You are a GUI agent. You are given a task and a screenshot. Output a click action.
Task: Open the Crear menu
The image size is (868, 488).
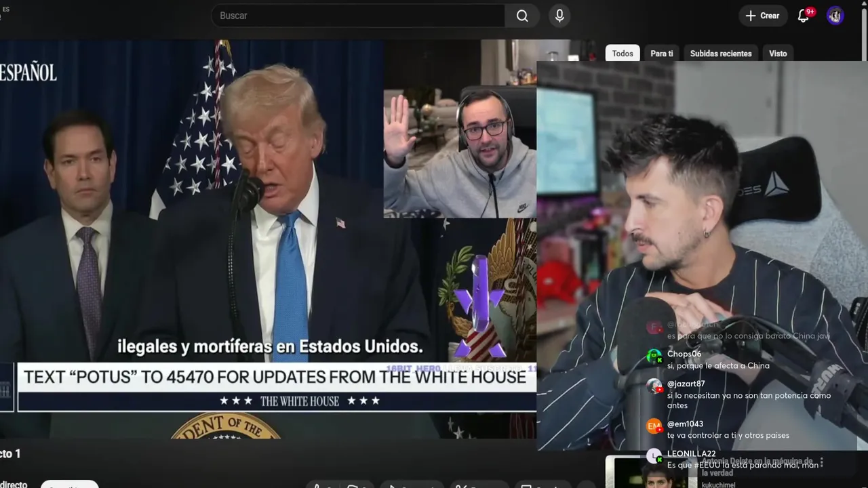[763, 16]
